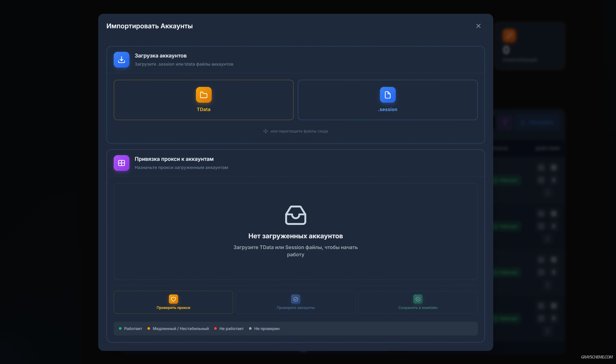Screen dimensions: 616x364
Task: Click the orange TData folder icon
Action: click(x=204, y=95)
